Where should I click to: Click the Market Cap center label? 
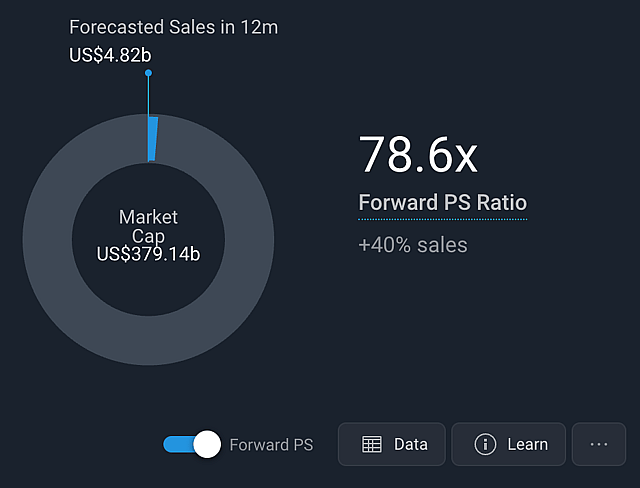tap(148, 226)
